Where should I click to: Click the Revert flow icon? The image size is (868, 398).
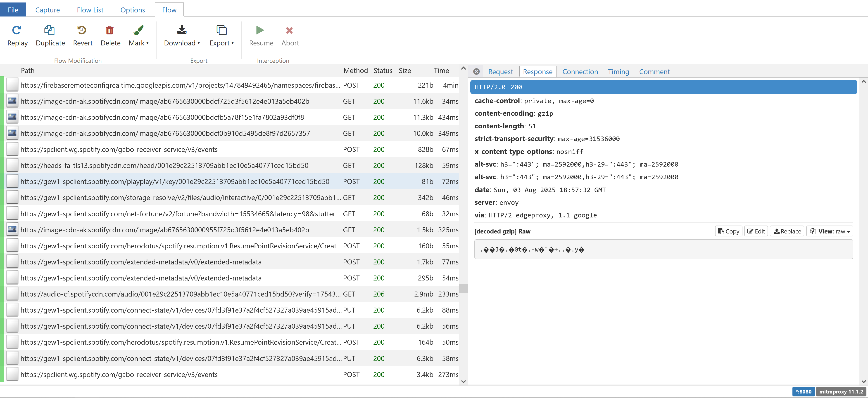coord(82,30)
